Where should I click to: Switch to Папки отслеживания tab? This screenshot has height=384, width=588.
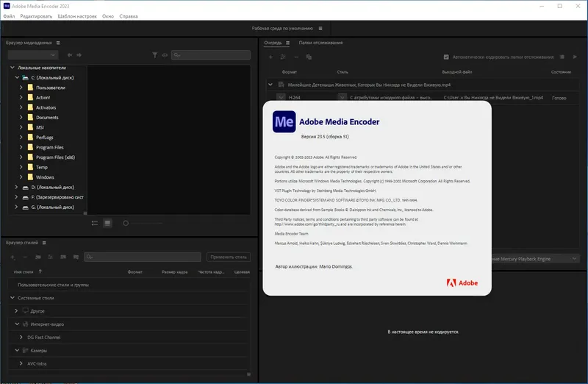click(x=320, y=43)
